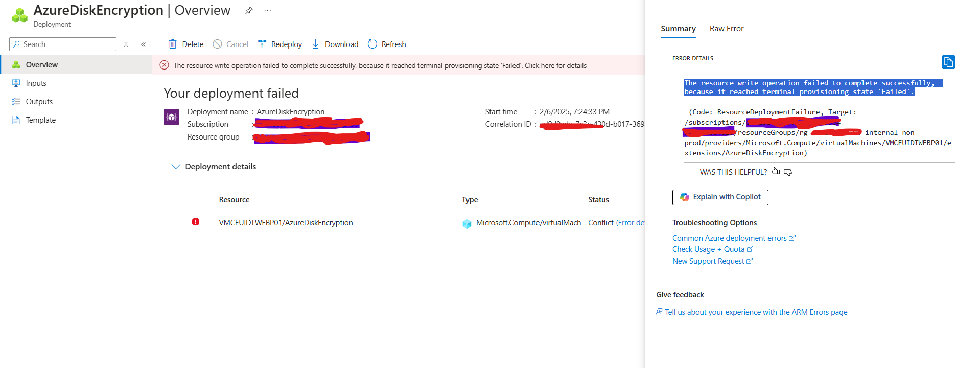980x368 pixels.
Task: Click the start time value 2/6/2025, 7:24:33 PM
Action: pos(575,112)
